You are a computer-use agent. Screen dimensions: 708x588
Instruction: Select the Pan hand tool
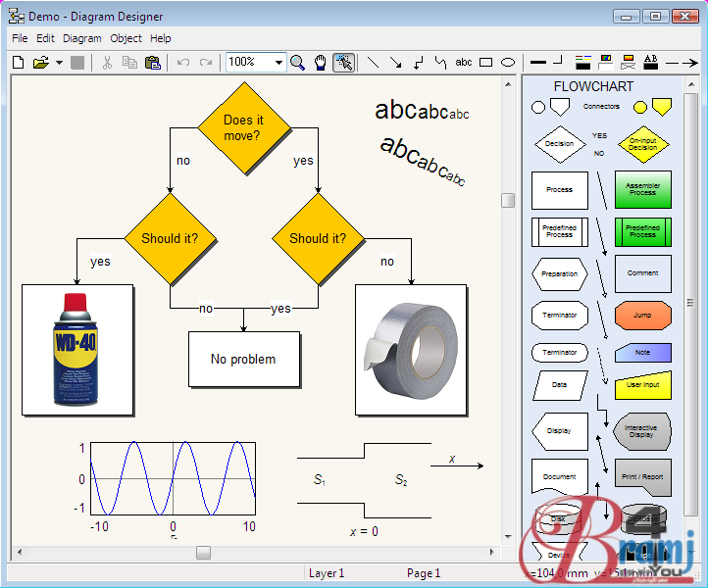click(320, 63)
